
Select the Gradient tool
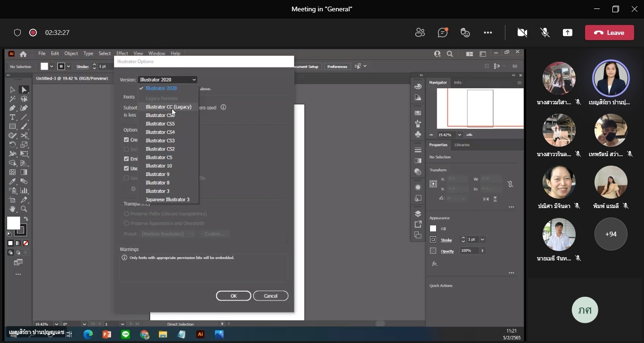pyautogui.click(x=24, y=172)
